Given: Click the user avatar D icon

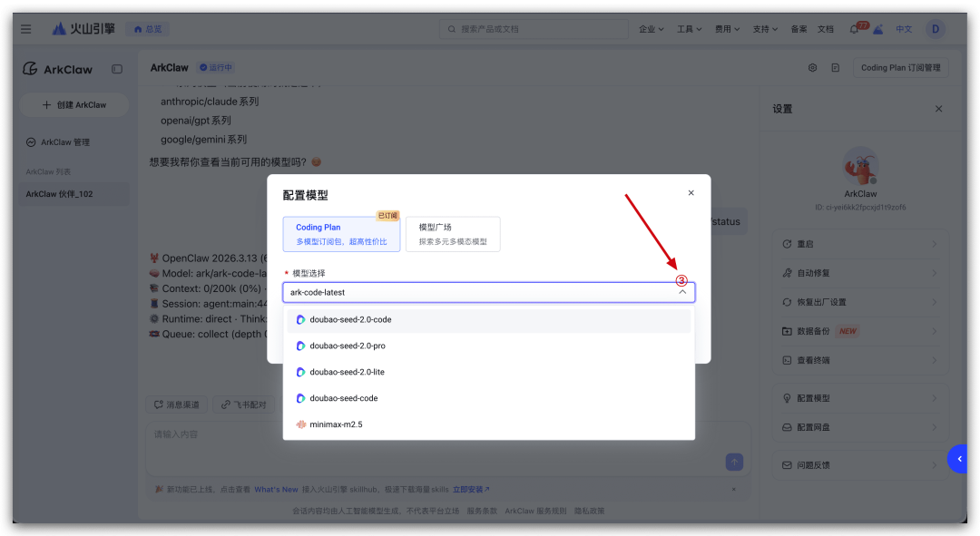Looking at the screenshot, I should 935,29.
